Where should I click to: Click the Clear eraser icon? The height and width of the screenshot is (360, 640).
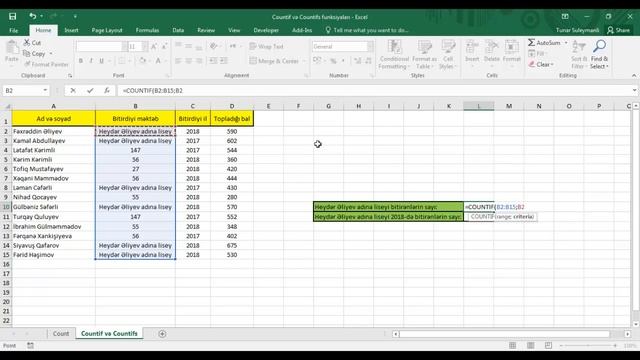coord(531,64)
